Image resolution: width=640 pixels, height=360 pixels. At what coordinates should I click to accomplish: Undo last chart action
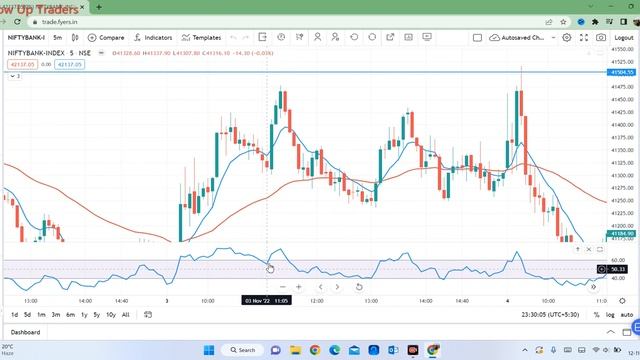click(233, 38)
